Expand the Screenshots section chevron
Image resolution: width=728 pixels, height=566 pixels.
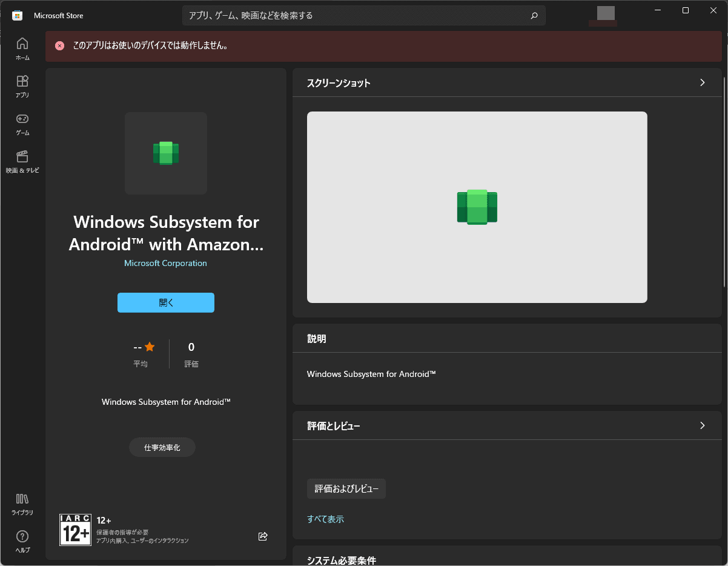(x=702, y=82)
